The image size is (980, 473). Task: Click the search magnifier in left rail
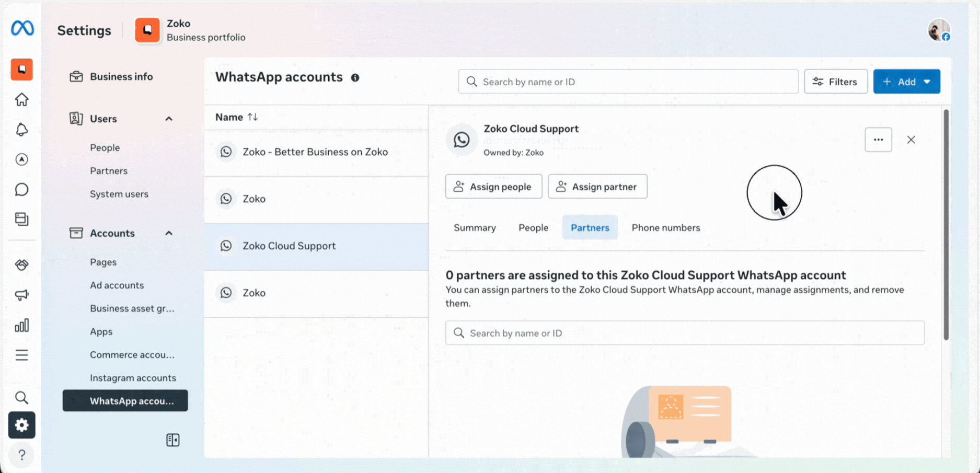pos(22,398)
